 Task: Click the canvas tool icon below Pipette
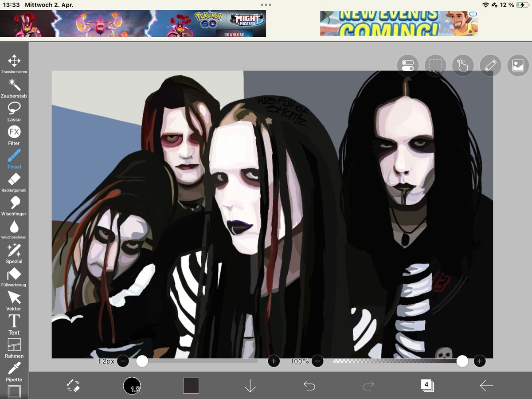click(x=14, y=392)
